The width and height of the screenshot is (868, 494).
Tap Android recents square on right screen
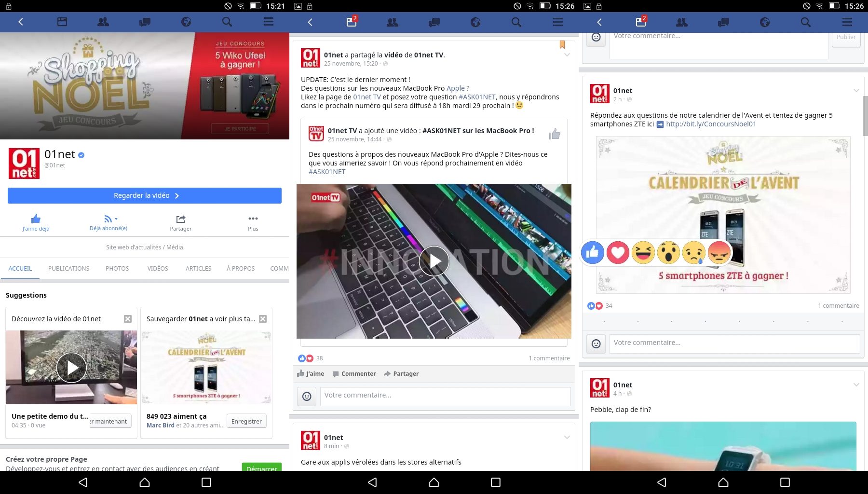tap(785, 482)
